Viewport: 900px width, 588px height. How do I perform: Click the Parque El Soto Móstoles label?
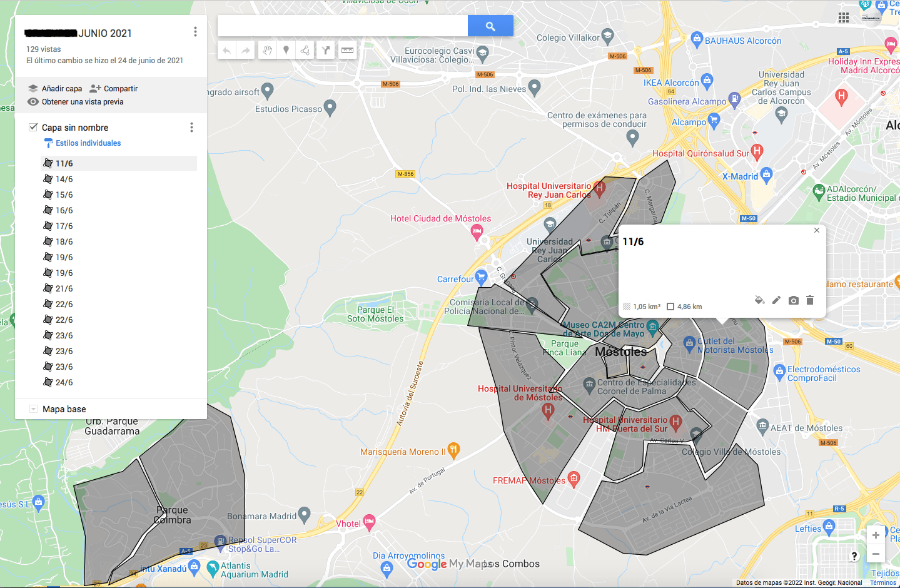(x=375, y=314)
